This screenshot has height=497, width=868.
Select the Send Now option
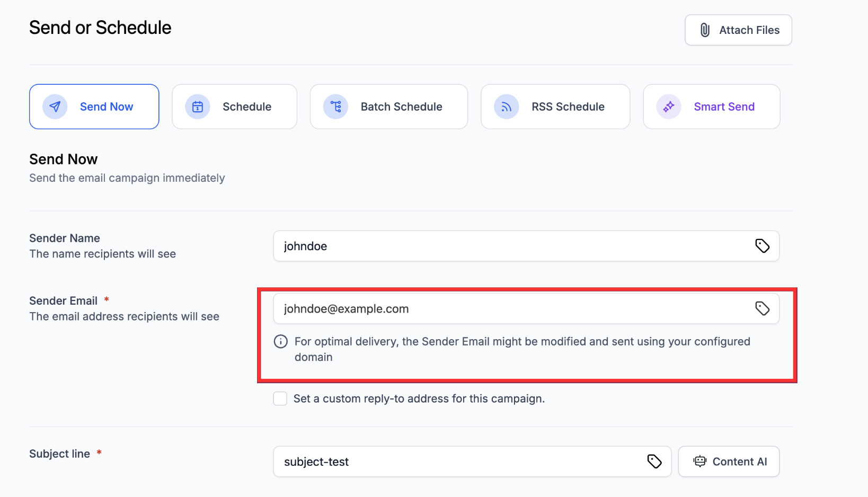pos(107,106)
